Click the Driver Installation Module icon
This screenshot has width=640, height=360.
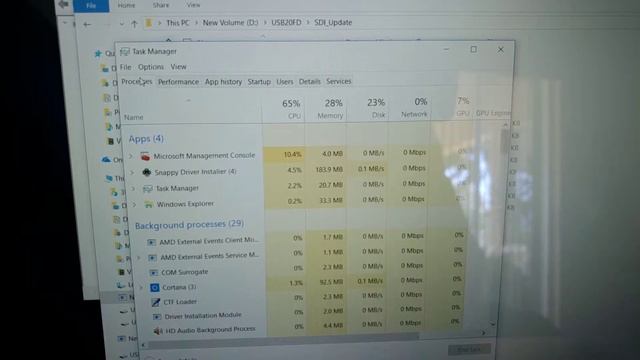coord(157,317)
